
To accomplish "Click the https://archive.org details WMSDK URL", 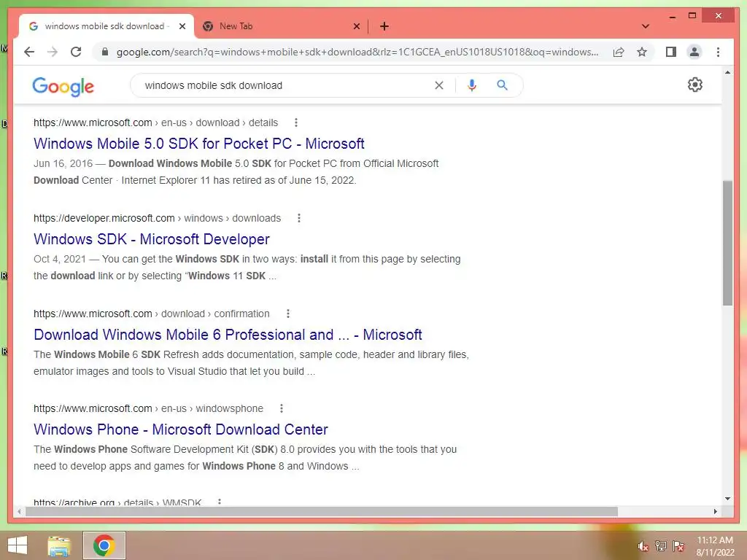I will [x=117, y=502].
